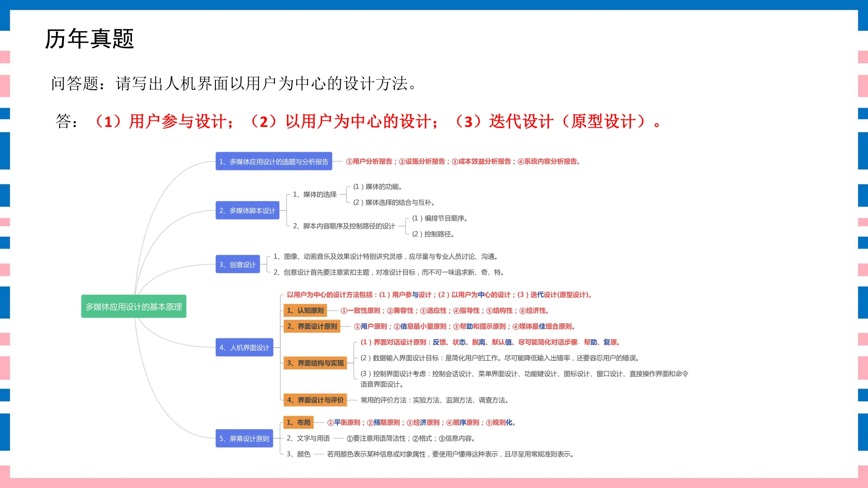Click text (2) 数据输入界面设计目标

click(x=501, y=358)
